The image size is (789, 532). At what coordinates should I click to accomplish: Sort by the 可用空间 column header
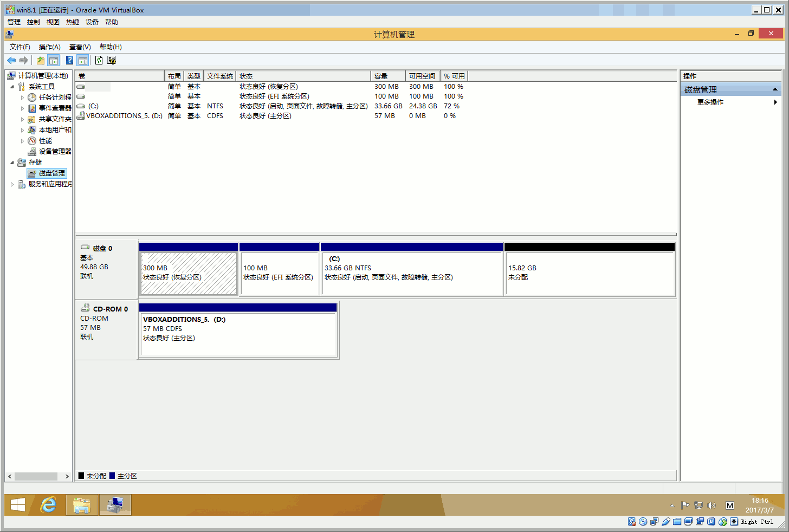point(423,76)
